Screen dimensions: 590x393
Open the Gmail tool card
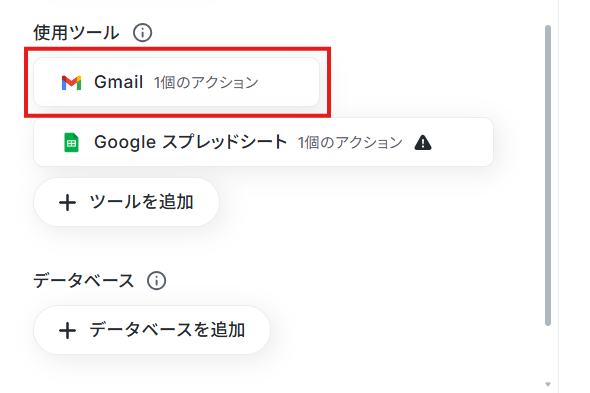(x=176, y=82)
